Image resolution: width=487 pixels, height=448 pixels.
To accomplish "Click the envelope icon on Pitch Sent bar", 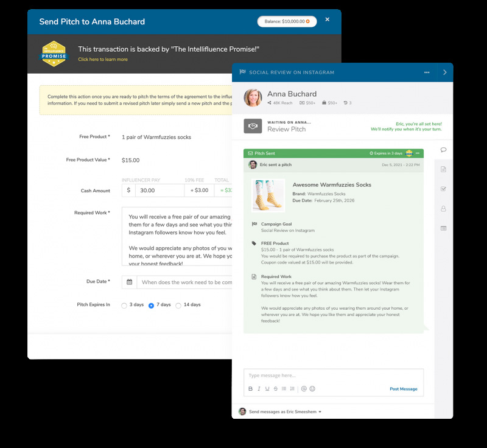I will (x=250, y=153).
